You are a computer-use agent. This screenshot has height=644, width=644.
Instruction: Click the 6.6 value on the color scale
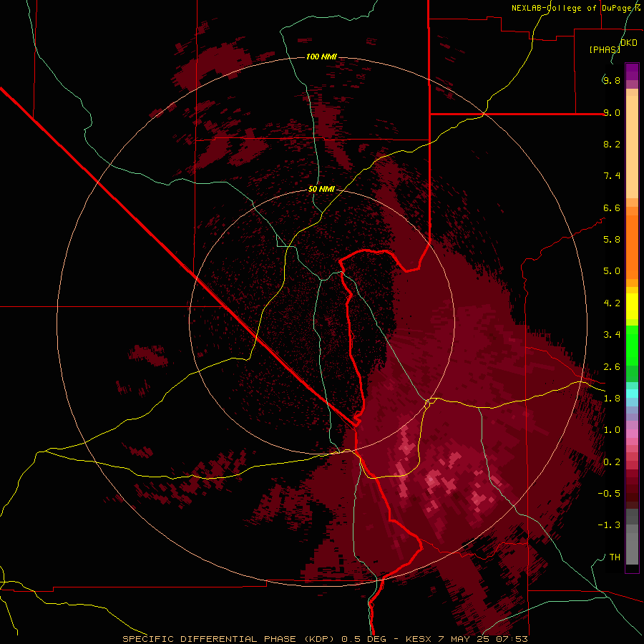[x=612, y=208]
